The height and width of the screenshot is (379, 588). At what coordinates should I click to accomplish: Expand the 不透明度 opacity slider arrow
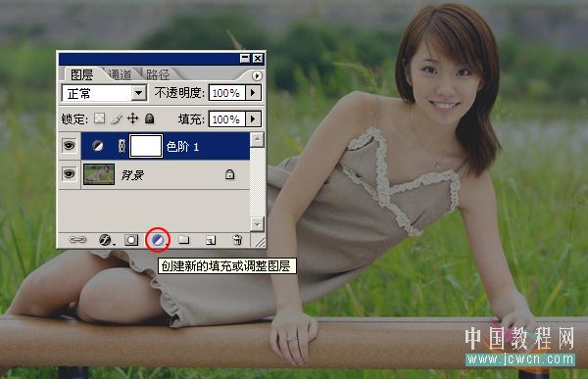click(x=253, y=93)
